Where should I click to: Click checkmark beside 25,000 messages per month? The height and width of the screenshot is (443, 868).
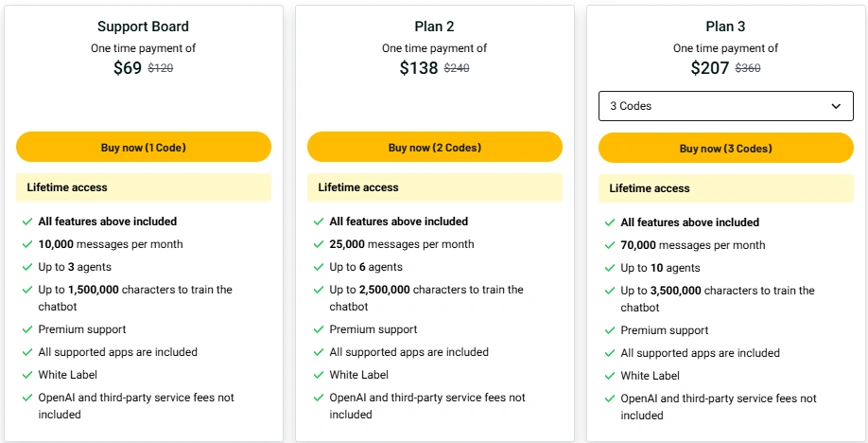coord(319,244)
